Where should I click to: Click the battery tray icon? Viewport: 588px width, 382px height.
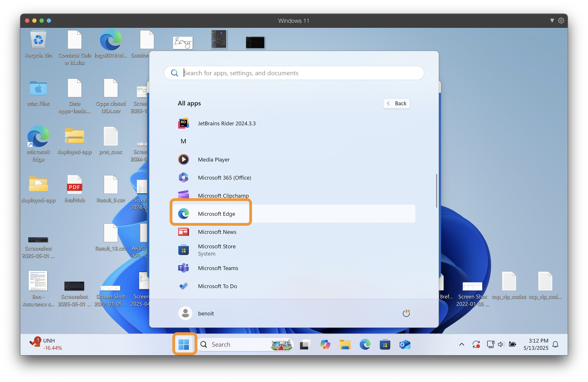point(512,345)
